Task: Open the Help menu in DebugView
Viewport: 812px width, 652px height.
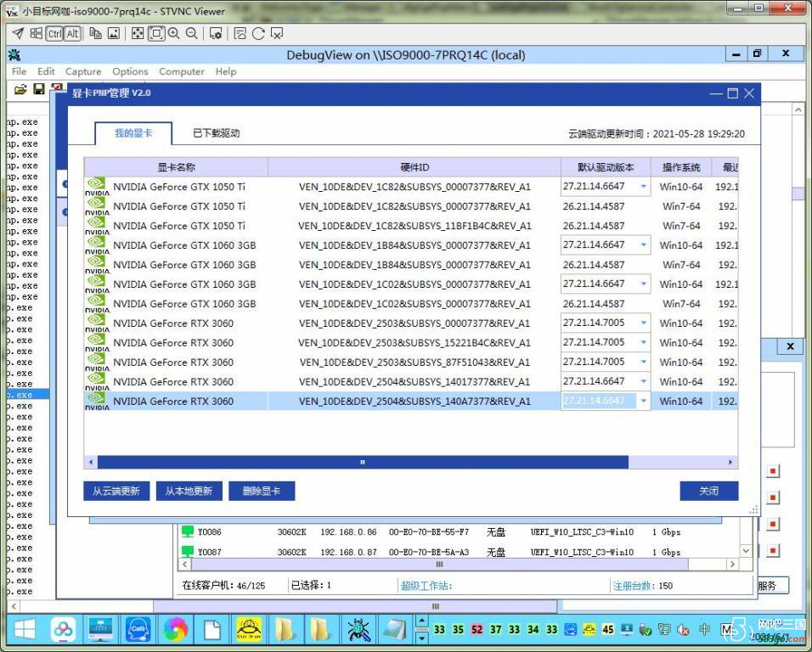Action: [226, 71]
